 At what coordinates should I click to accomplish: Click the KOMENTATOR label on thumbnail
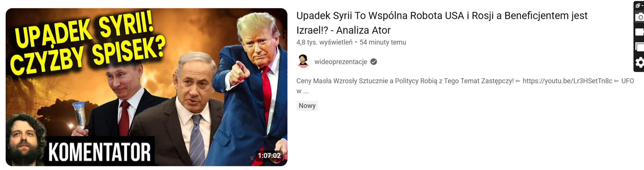pos(100,152)
